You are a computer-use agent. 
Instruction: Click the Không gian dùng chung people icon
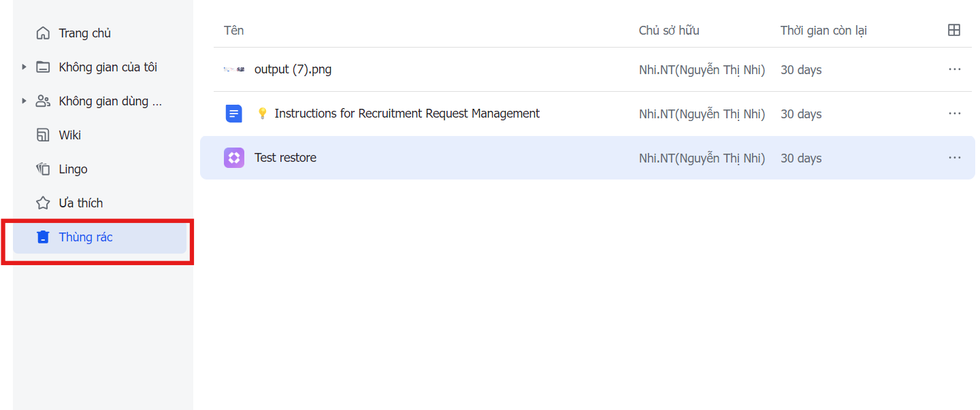pos(43,101)
